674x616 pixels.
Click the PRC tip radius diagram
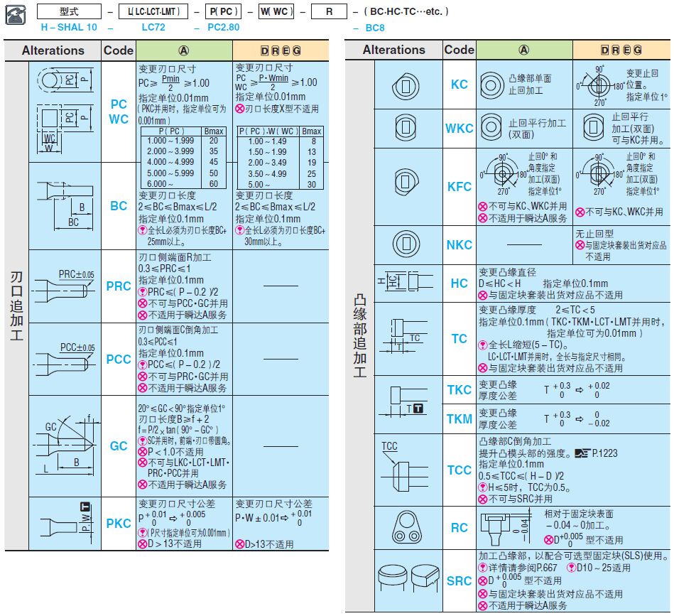(64, 286)
